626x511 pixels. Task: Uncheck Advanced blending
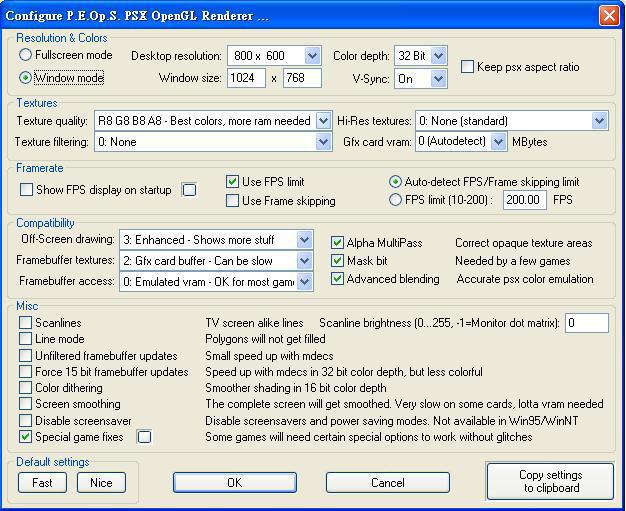pos(337,279)
